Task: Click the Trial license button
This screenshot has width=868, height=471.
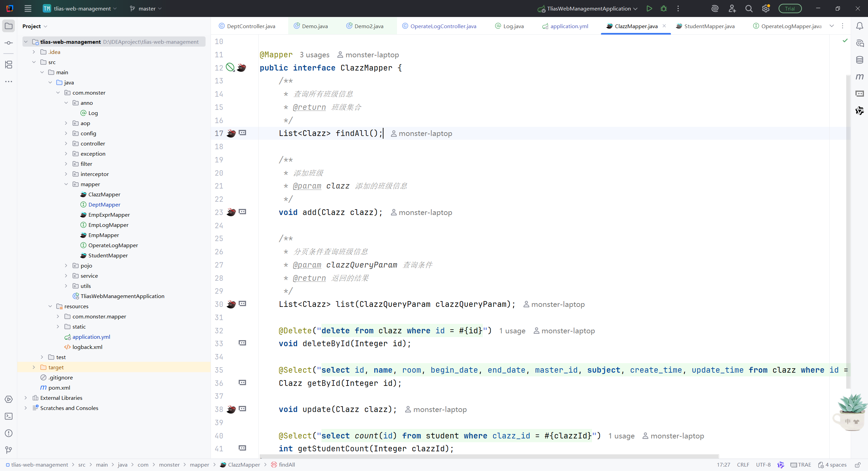Action: coord(790,8)
